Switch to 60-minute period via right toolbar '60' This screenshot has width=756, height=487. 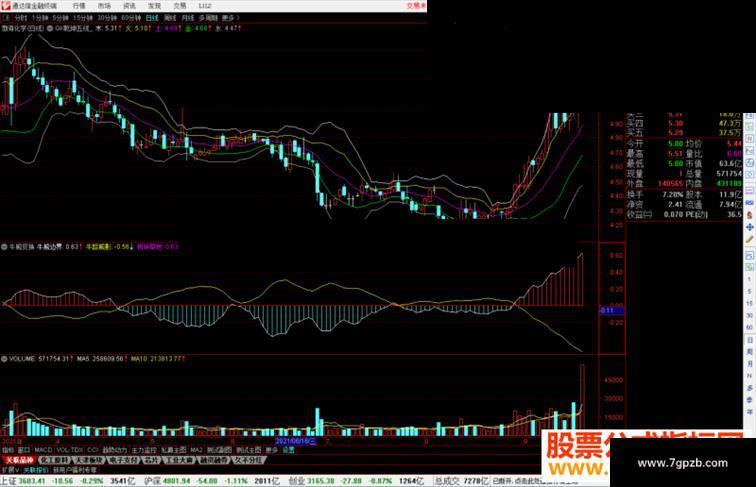coord(750,327)
